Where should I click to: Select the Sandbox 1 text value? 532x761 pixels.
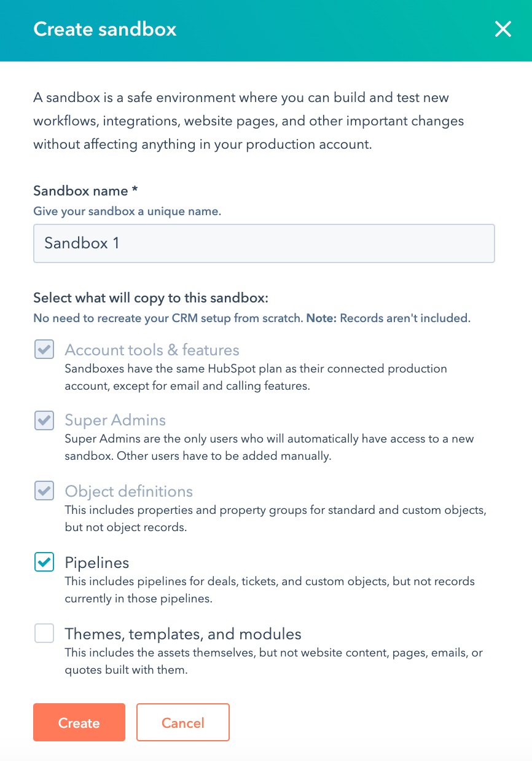tap(81, 243)
